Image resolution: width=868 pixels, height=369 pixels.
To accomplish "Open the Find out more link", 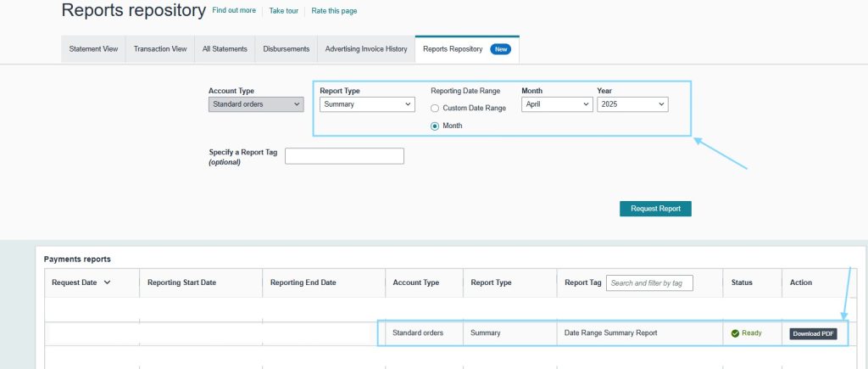I will (x=236, y=11).
